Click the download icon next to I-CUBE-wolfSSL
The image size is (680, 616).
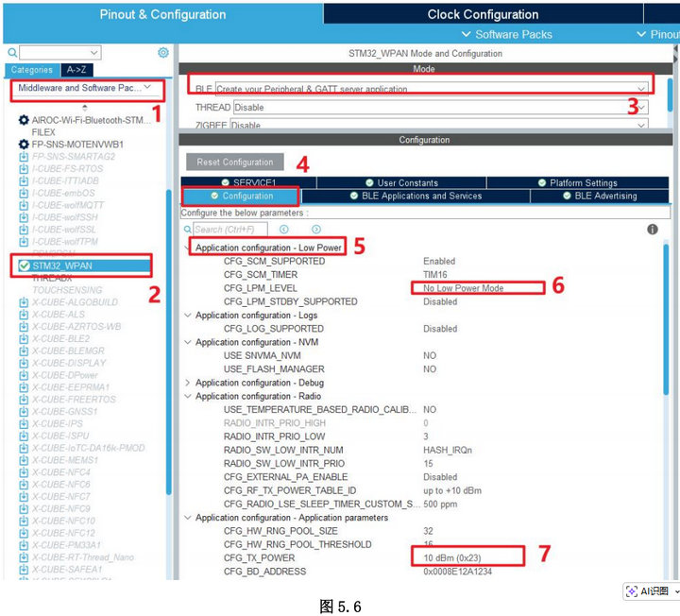click(x=24, y=230)
